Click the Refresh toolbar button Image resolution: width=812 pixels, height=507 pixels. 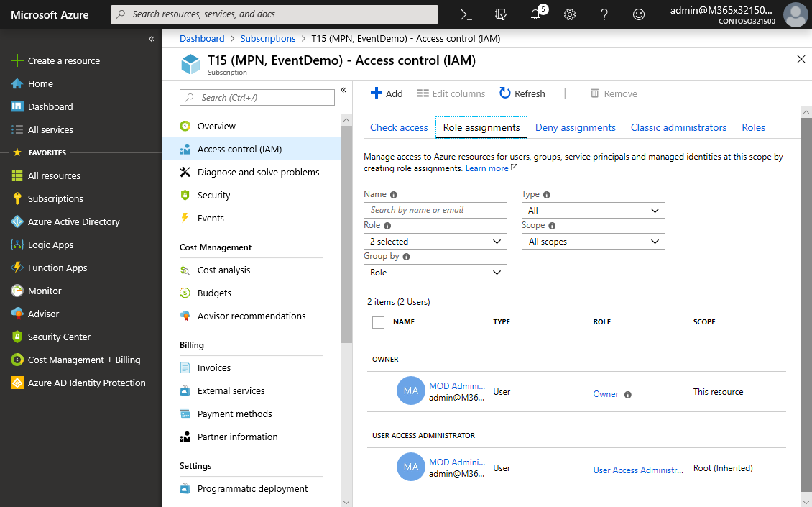point(522,93)
